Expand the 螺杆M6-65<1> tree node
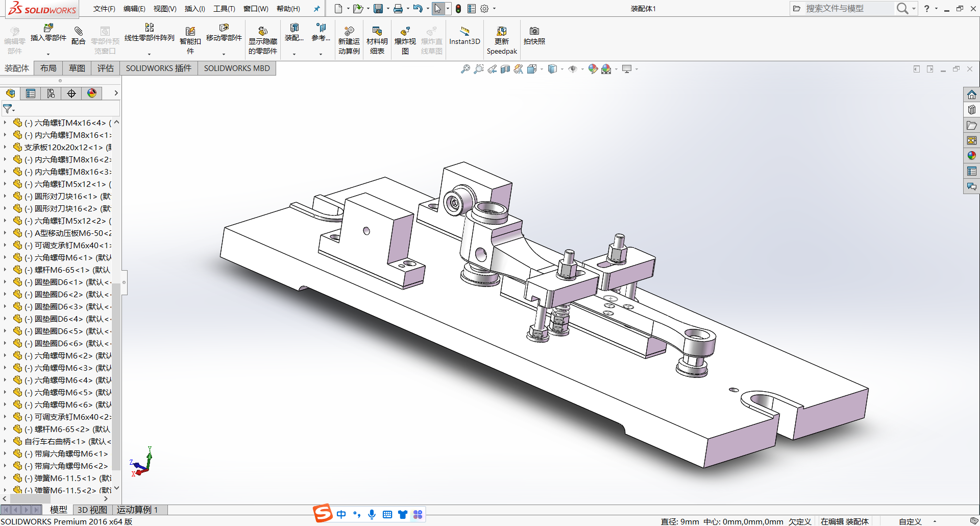Image resolution: width=980 pixels, height=526 pixels. click(x=5, y=270)
